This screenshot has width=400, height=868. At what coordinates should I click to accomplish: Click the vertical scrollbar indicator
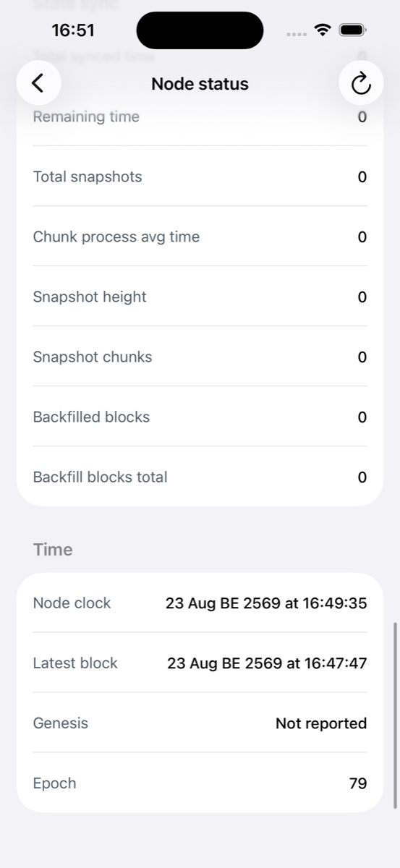[395, 715]
